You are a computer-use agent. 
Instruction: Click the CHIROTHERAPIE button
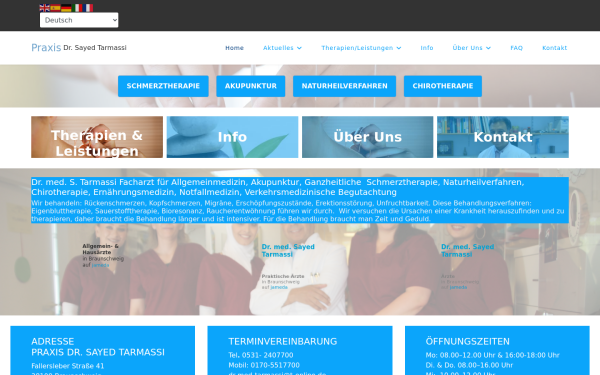443,86
